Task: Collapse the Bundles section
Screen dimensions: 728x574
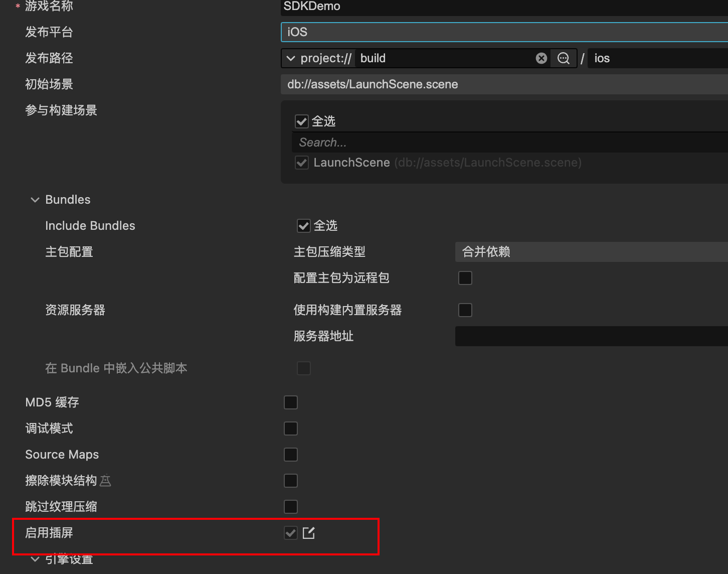Action: [x=35, y=200]
